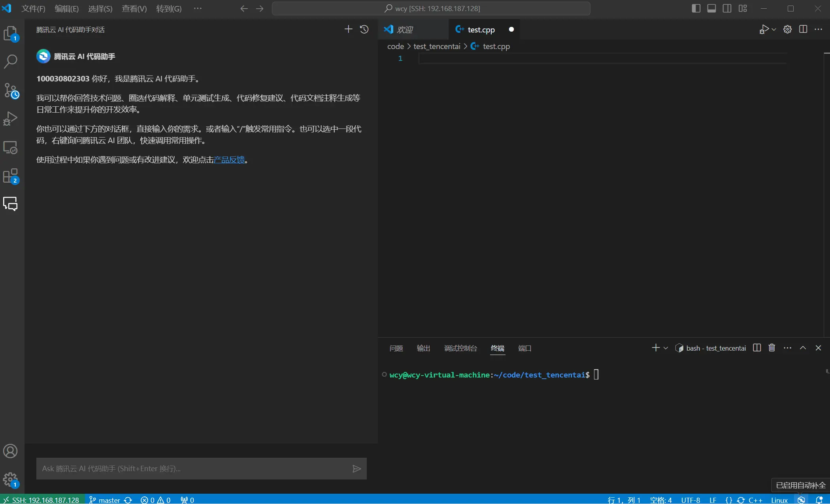Customize layout icon in title bar
830x504 pixels.
click(743, 9)
